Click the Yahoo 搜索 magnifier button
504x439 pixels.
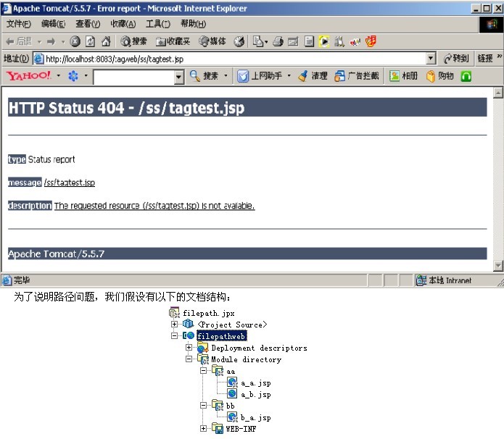(x=204, y=76)
